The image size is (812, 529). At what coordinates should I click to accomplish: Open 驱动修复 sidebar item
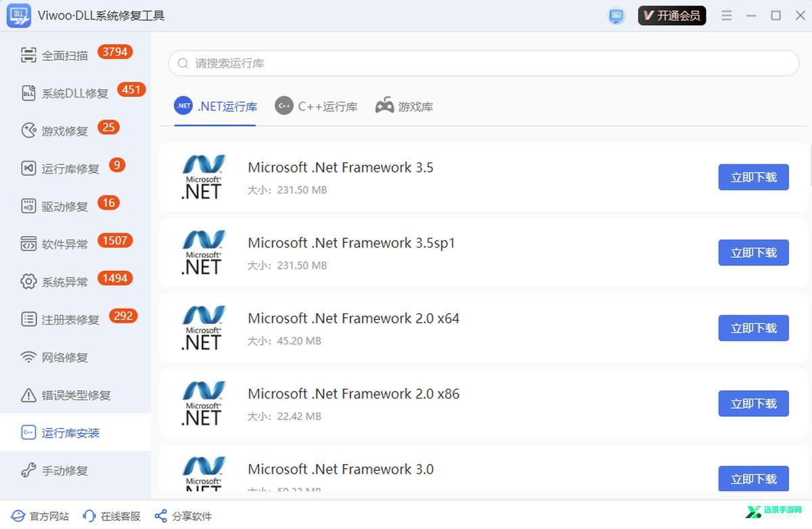pos(75,206)
